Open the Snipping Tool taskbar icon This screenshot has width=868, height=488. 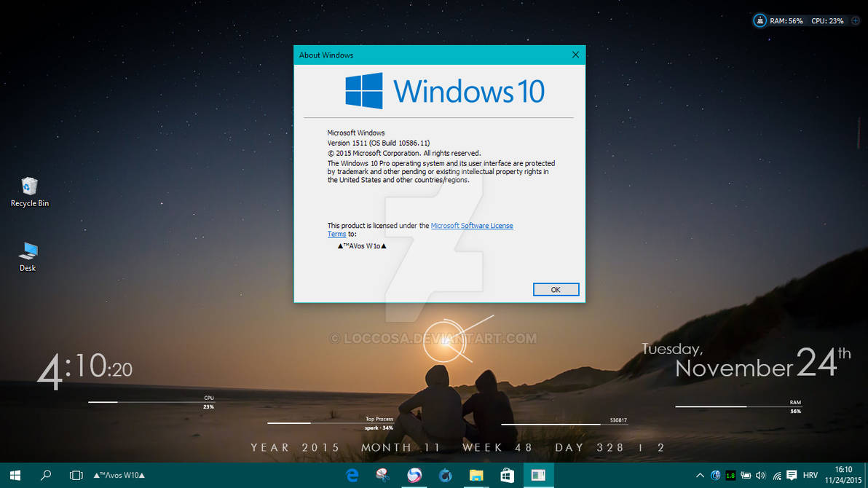pyautogui.click(x=382, y=476)
